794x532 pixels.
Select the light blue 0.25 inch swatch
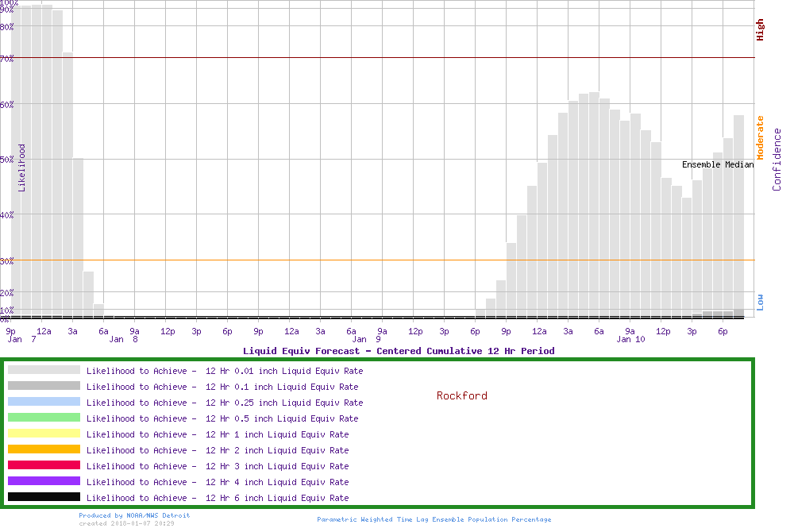(44, 402)
